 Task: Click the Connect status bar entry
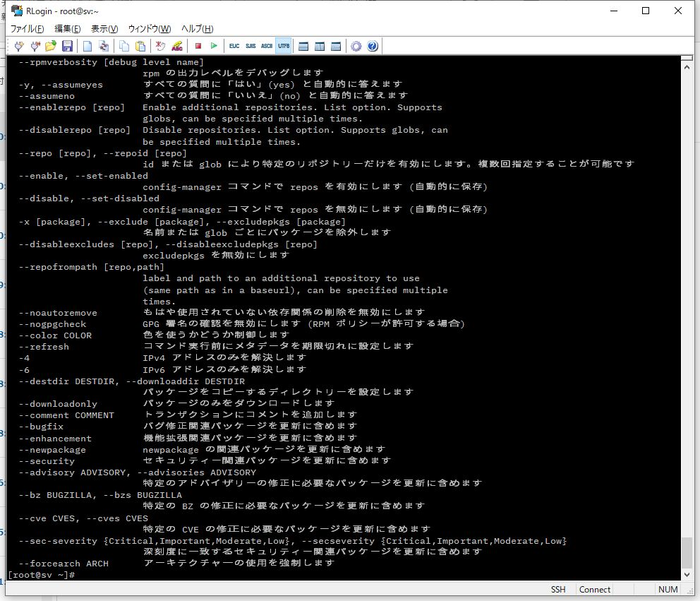pos(595,590)
